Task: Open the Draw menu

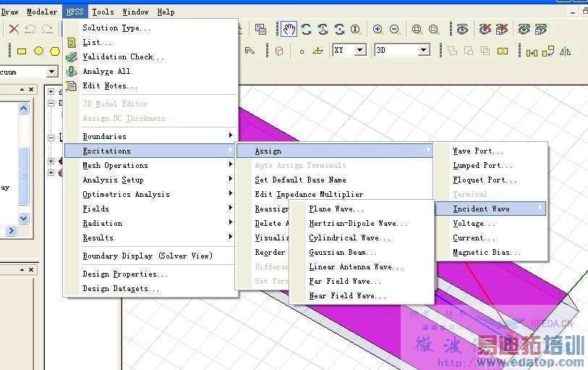Action: tap(9, 12)
